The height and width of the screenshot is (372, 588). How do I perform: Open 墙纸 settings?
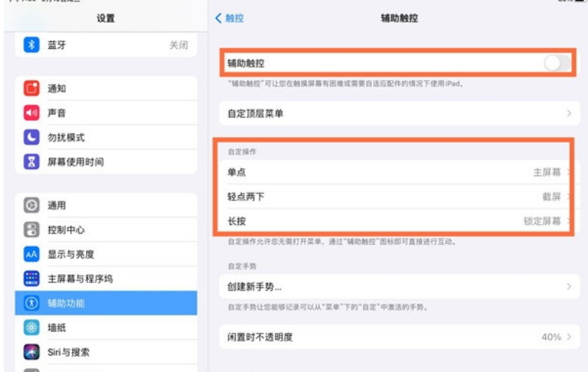[x=105, y=328]
